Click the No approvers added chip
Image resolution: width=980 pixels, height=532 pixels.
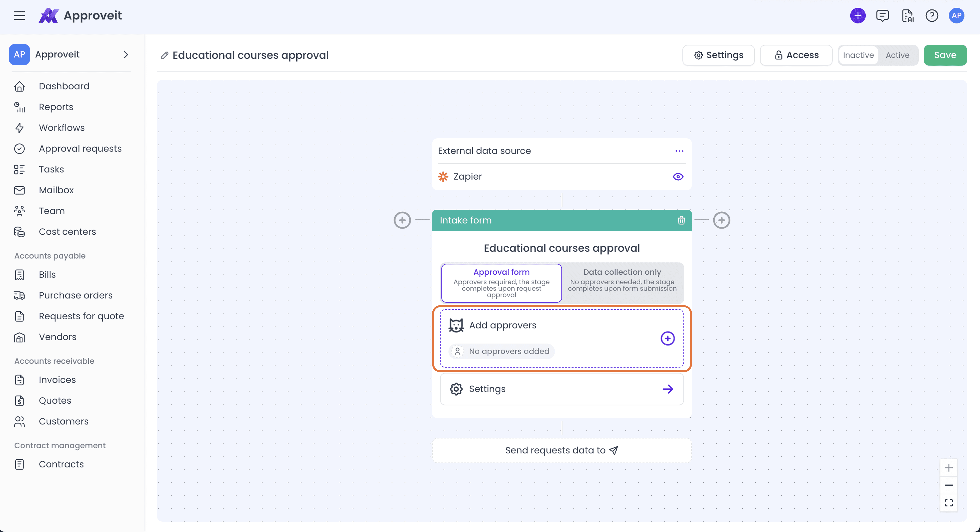(501, 351)
